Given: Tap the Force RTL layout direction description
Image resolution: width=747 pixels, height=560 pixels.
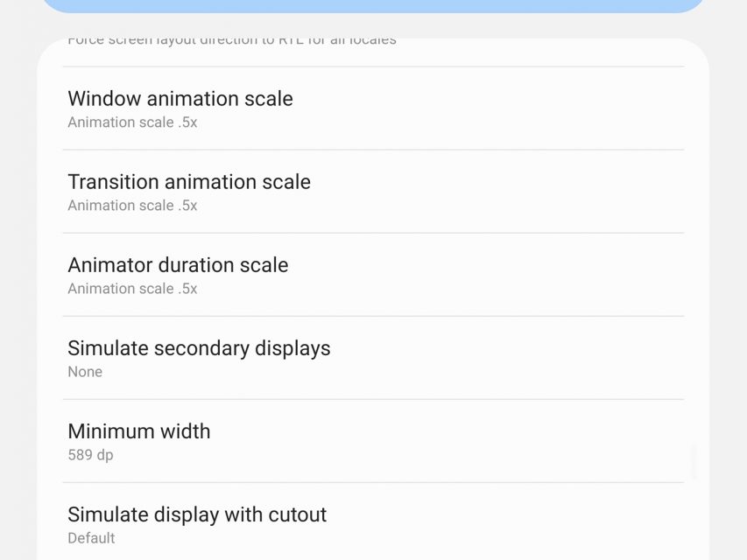Looking at the screenshot, I should point(232,40).
